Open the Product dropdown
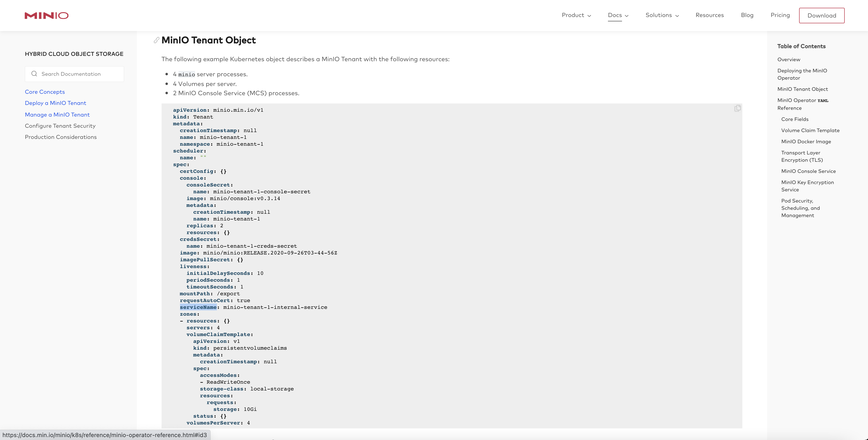The height and width of the screenshot is (440, 868). tap(576, 15)
